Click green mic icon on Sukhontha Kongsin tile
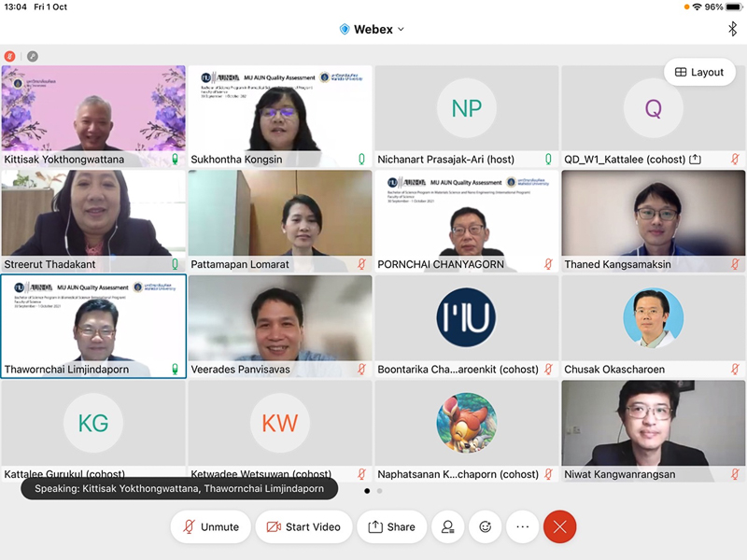The image size is (747, 560). click(361, 160)
